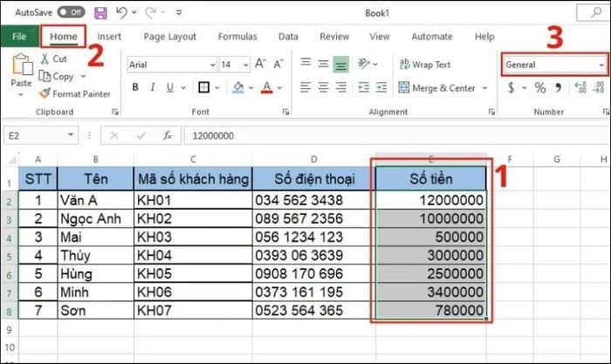
Task: Click Increase Font Size icon
Action: click(x=260, y=64)
